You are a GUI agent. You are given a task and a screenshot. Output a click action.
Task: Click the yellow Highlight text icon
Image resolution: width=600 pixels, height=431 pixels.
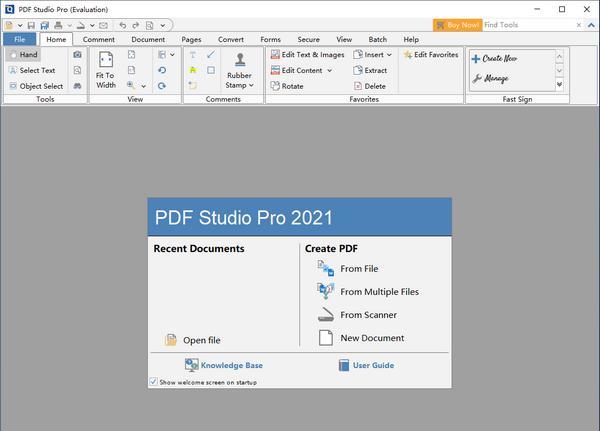[192, 70]
